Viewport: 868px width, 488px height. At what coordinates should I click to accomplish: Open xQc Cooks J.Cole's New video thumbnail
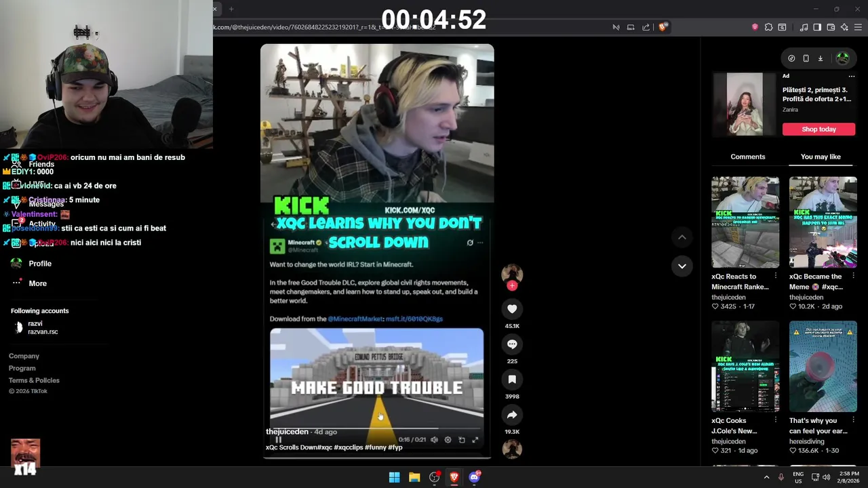pyautogui.click(x=745, y=367)
